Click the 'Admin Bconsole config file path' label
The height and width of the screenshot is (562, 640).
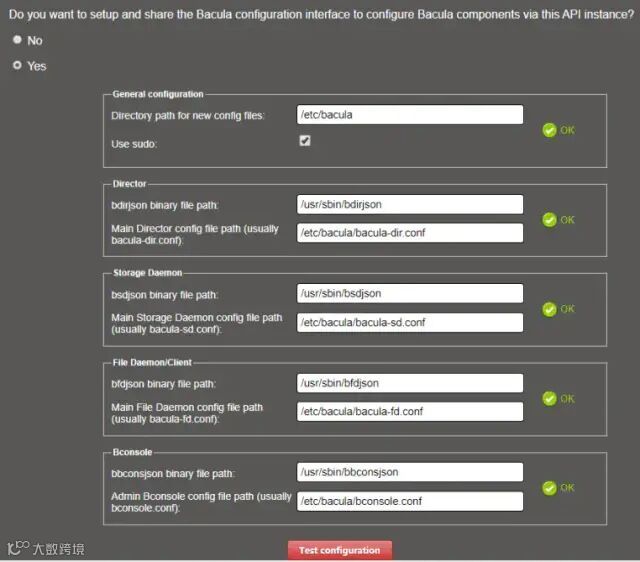pos(201,502)
